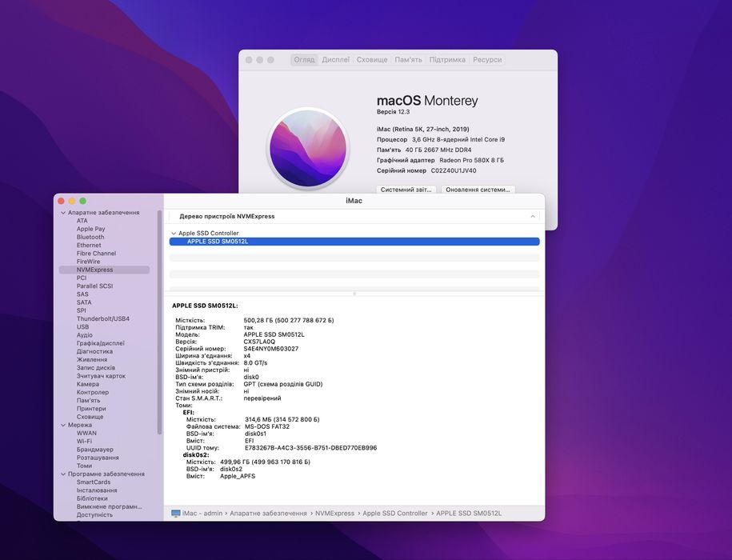Image resolution: width=732 pixels, height=560 pixels.
Task: Switch to the Пам'ять tab
Action: 408,60
